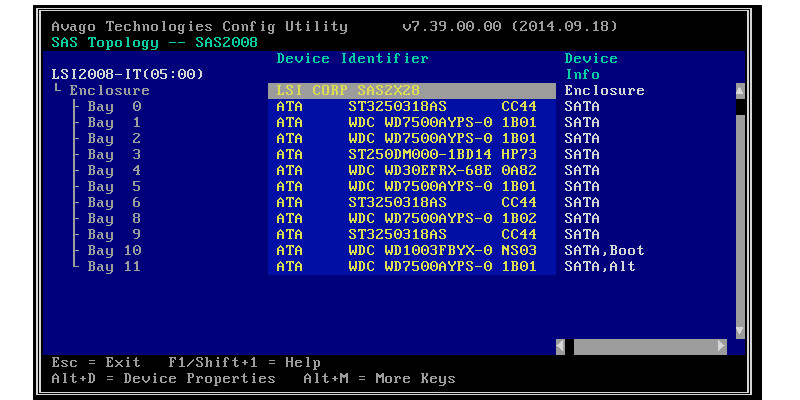Click the SAS Topology -- SAS2008 title
Image resolution: width=800 pixels, height=400 pixels.
[x=155, y=42]
